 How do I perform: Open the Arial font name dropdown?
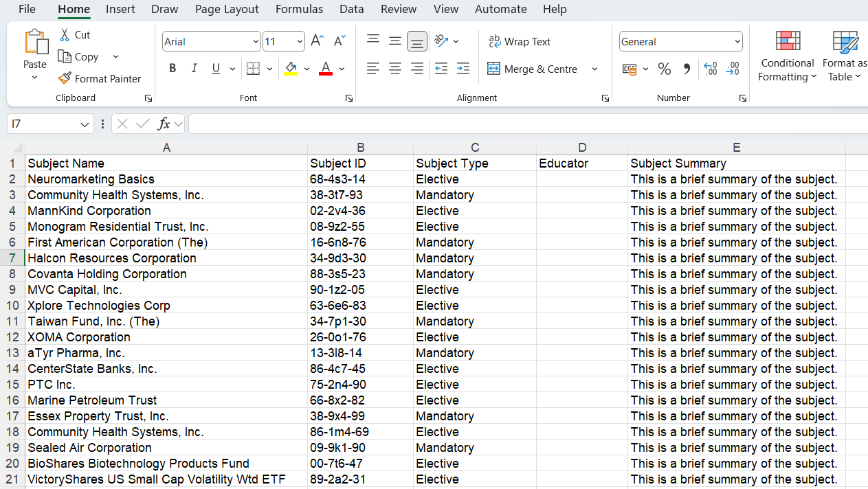[x=256, y=42]
